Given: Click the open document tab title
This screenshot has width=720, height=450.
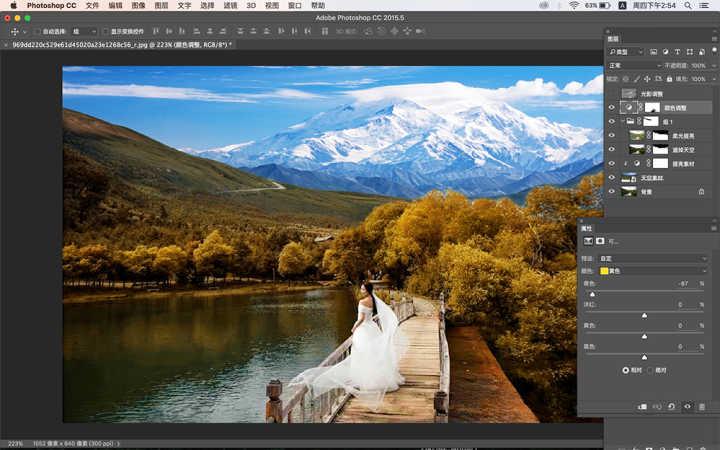Looking at the screenshot, I should coord(122,45).
